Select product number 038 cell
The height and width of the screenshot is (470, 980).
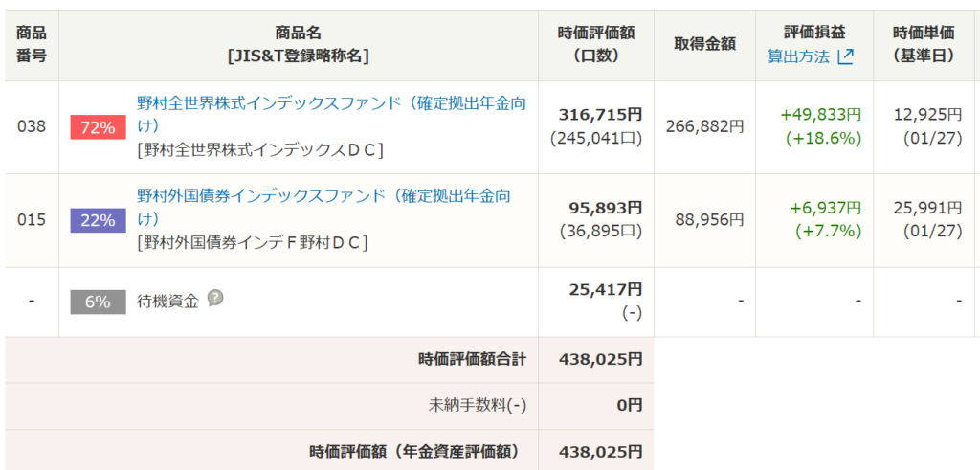click(32, 126)
